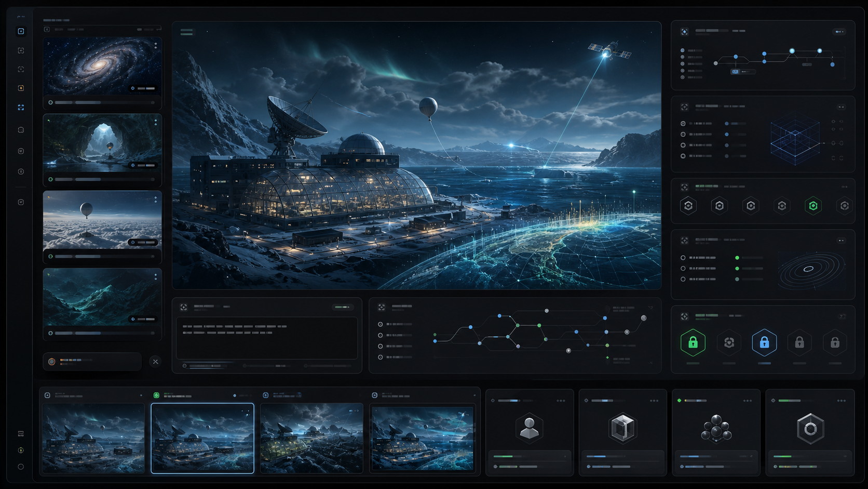Screen dimensions: 868x489
Task: Open the blue four-square grid icon in the left sidebar
Action: (21, 107)
